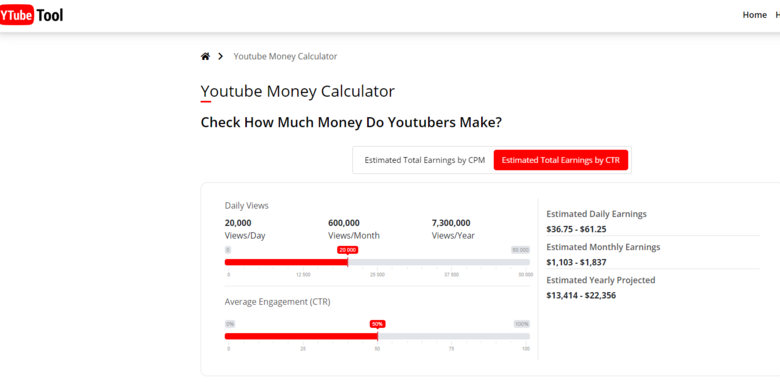Click the Average Engagement (CTR) label

[x=277, y=301]
